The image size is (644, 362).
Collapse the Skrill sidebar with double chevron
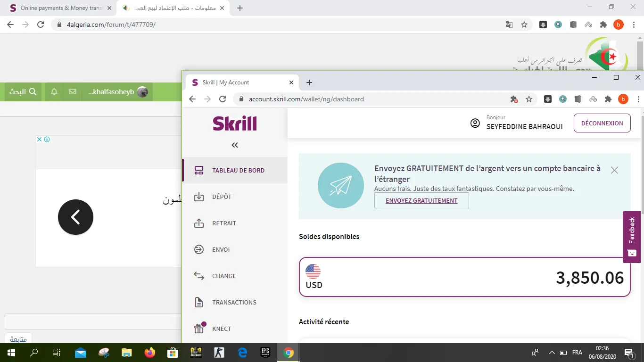click(235, 145)
